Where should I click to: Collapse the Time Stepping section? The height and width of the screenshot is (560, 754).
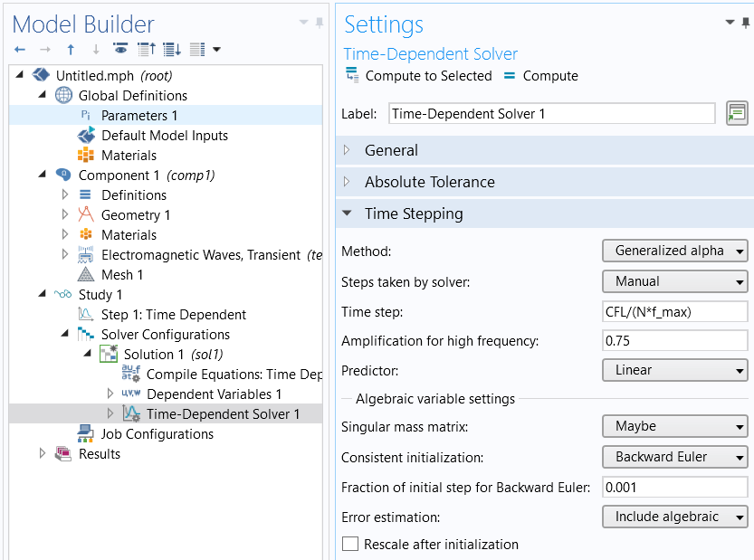point(348,214)
